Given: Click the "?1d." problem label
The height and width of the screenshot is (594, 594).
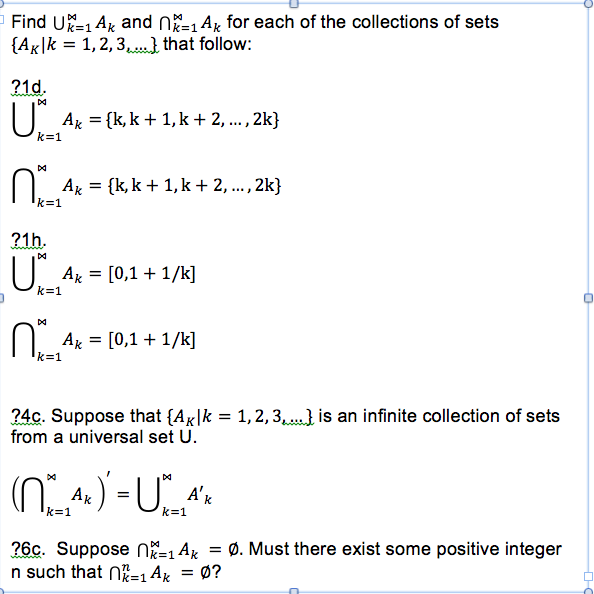Looking at the screenshot, I should click(28, 88).
